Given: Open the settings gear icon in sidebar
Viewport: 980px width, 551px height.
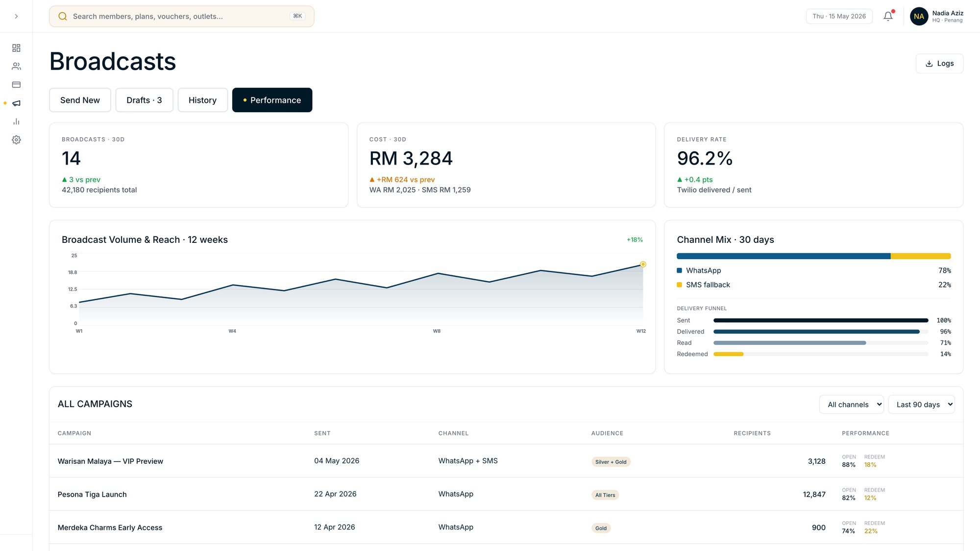Looking at the screenshot, I should (x=16, y=140).
